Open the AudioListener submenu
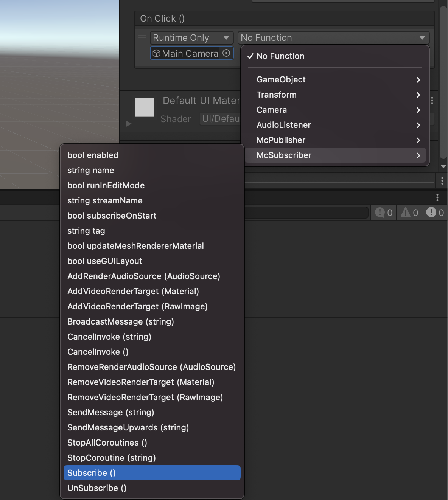The width and height of the screenshot is (448, 500). pos(335,125)
